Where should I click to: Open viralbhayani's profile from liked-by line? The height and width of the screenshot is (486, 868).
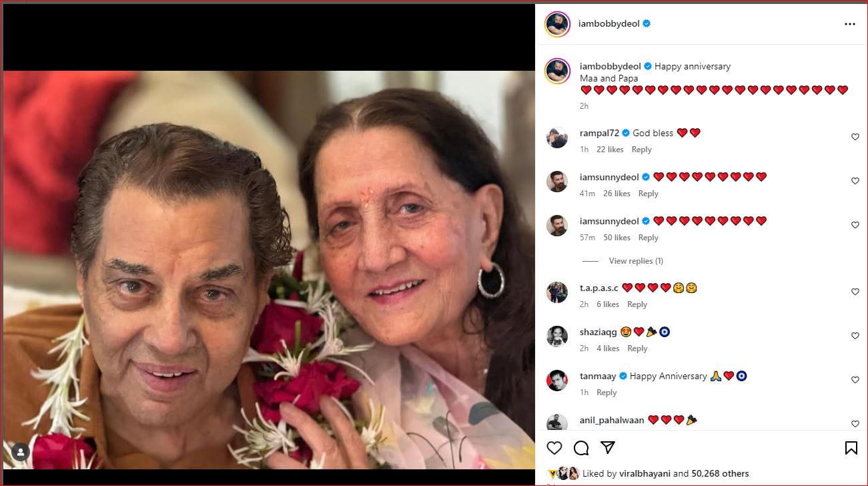pyautogui.click(x=642, y=474)
